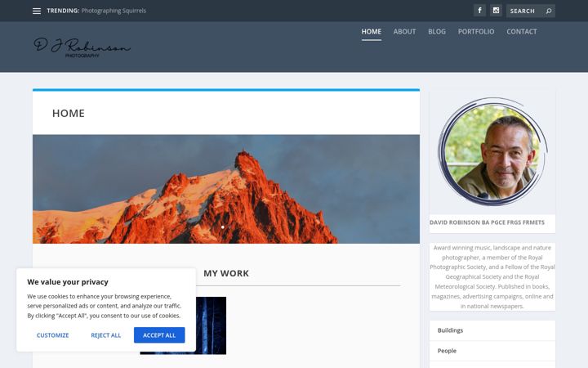The image size is (588, 368).
Task: Go to the Home menu item
Action: pyautogui.click(x=372, y=32)
